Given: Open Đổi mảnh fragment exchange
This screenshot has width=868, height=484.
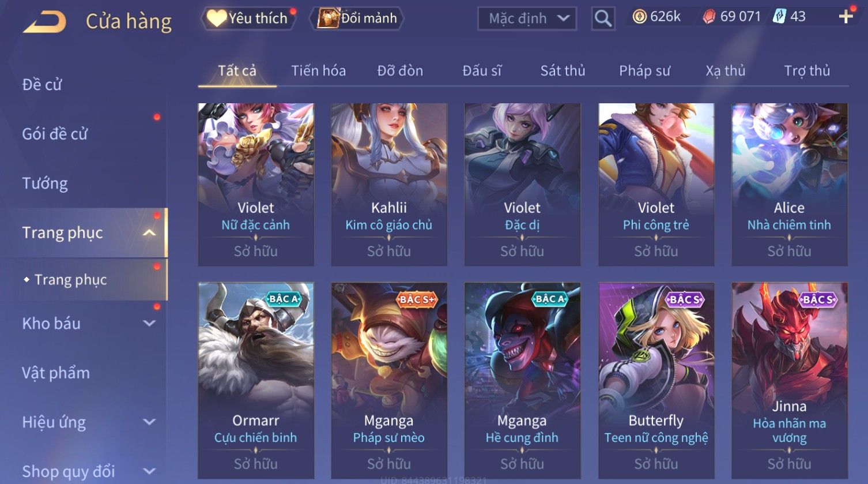Looking at the screenshot, I should pos(357,18).
